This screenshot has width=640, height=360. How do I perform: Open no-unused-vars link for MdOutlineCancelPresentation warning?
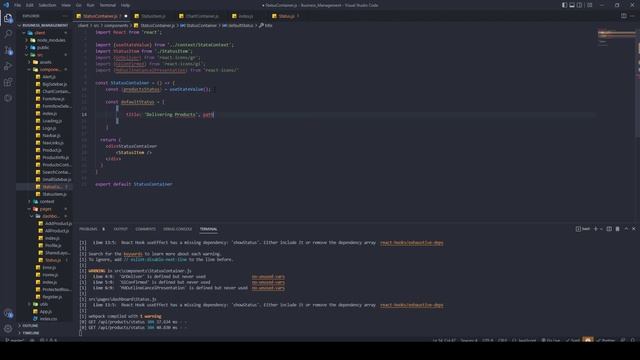268,288
